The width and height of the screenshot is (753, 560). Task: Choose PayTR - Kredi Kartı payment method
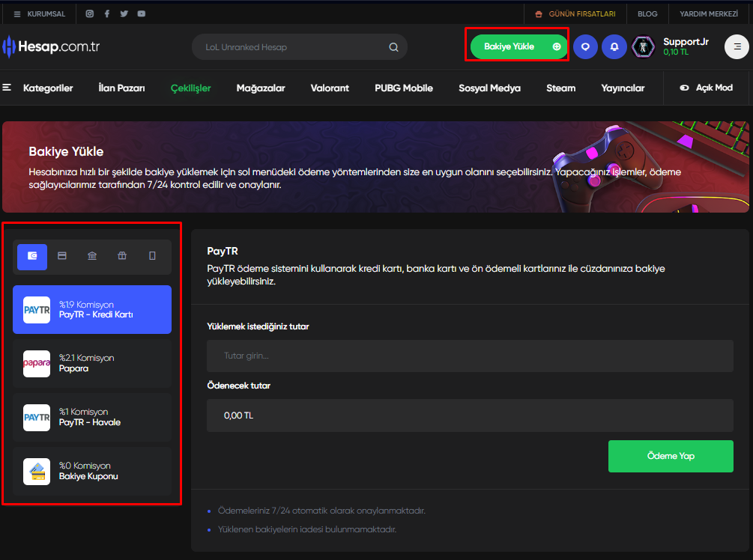point(92,309)
